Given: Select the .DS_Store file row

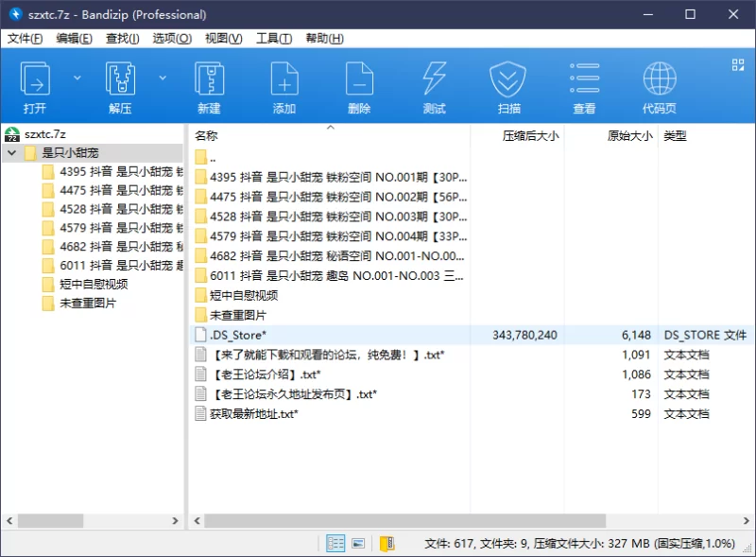Looking at the screenshot, I should (471, 335).
